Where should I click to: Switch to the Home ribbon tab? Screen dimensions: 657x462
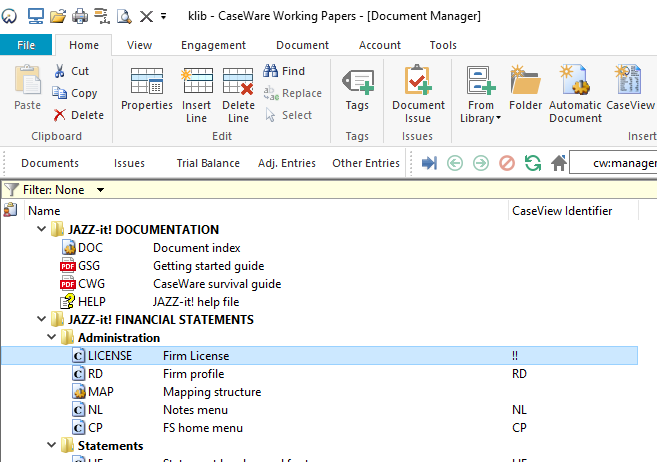click(x=84, y=45)
